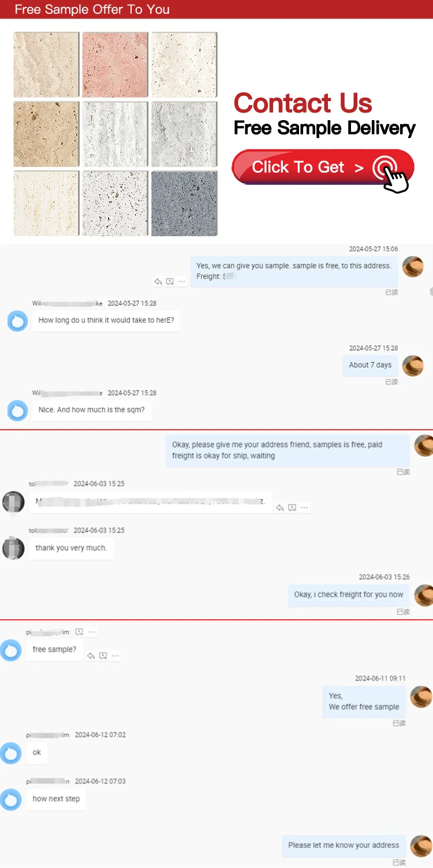This screenshot has height=868, width=433.
Task: Click the 'Contact Us' red heading
Action: 303,103
